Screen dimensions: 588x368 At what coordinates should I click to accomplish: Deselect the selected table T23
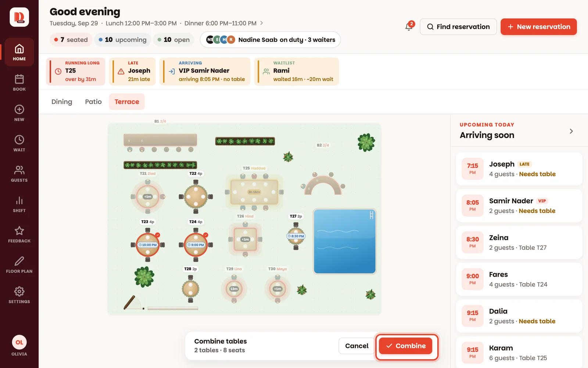[148, 245]
